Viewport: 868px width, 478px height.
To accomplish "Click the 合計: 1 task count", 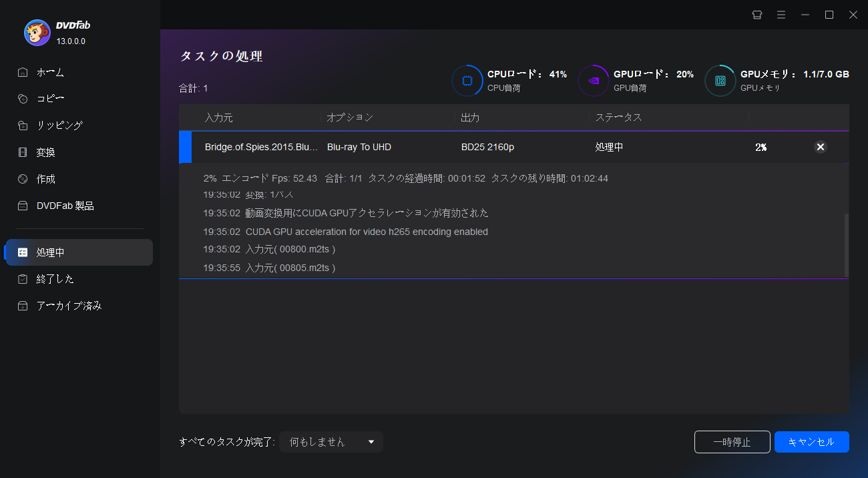I will click(x=194, y=88).
